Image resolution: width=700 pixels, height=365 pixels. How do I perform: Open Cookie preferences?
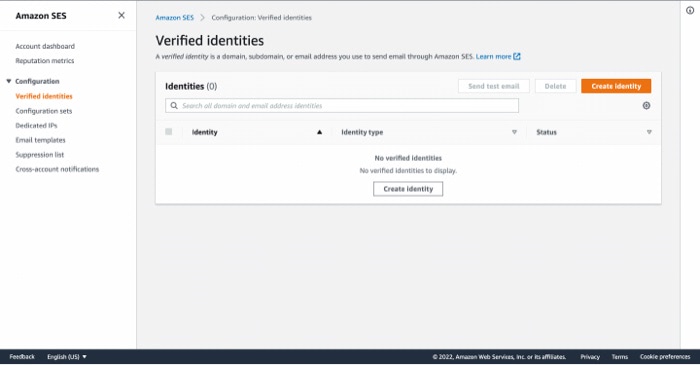[665, 357]
